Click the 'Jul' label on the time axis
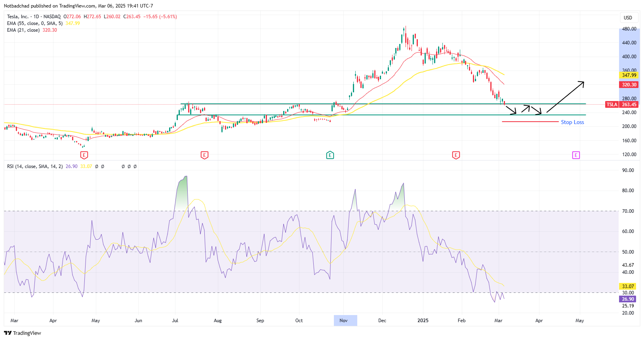Image resolution: width=644 pixels, height=340 pixels. pyautogui.click(x=175, y=321)
